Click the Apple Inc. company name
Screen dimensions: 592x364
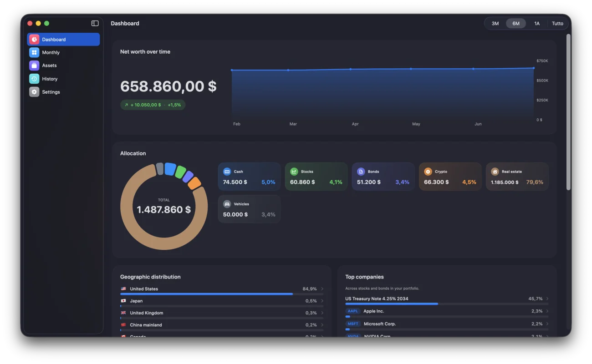(374, 311)
